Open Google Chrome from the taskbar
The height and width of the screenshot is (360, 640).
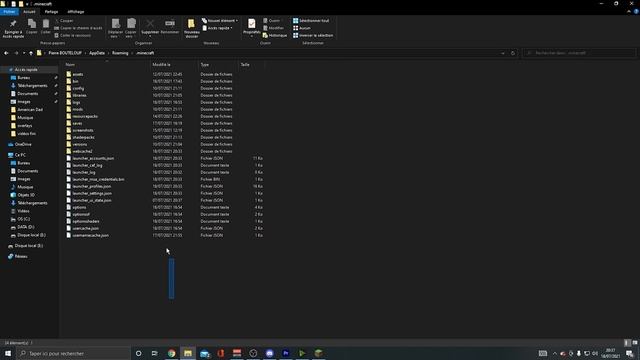tap(171, 353)
